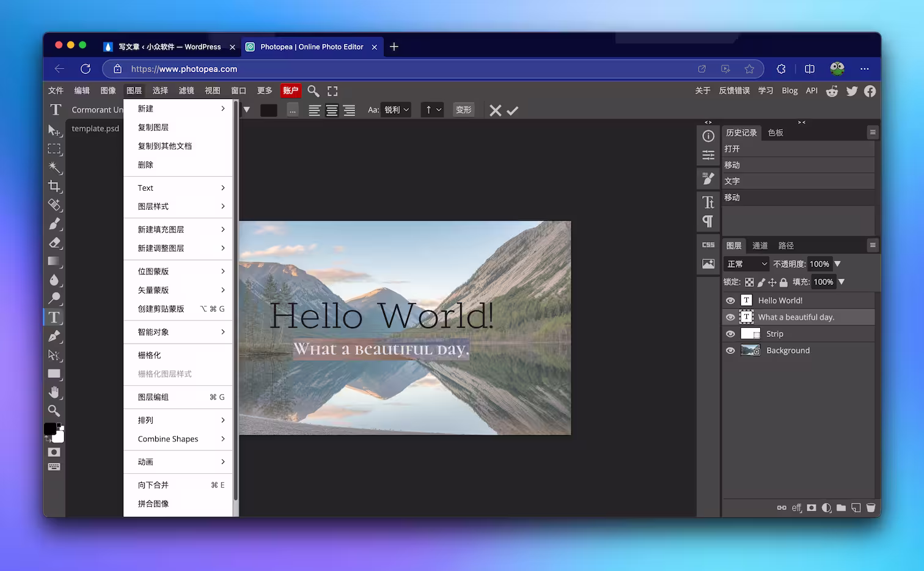Select the Move tool in the toolbar

coord(54,130)
